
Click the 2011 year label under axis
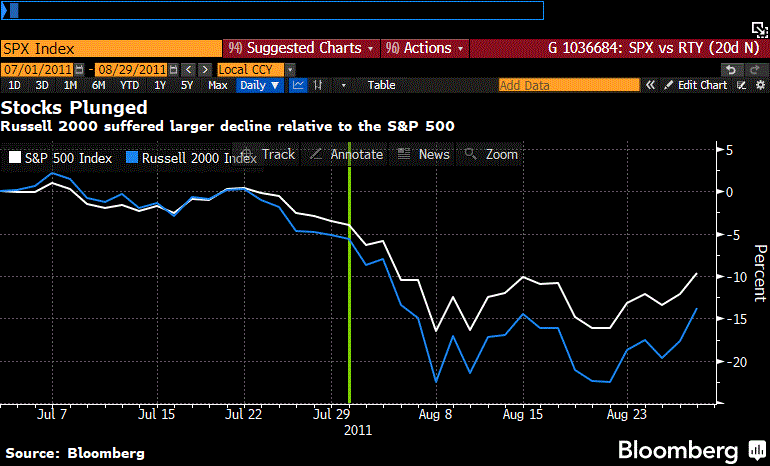click(x=358, y=431)
